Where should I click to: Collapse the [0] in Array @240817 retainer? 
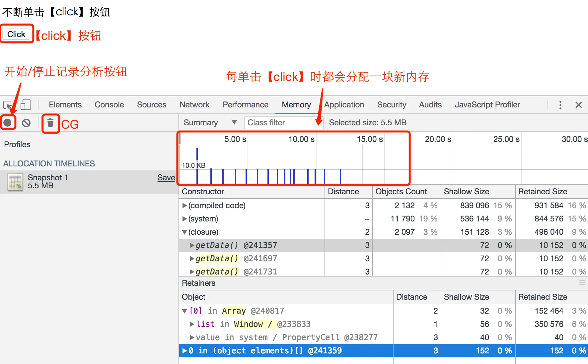[x=185, y=311]
